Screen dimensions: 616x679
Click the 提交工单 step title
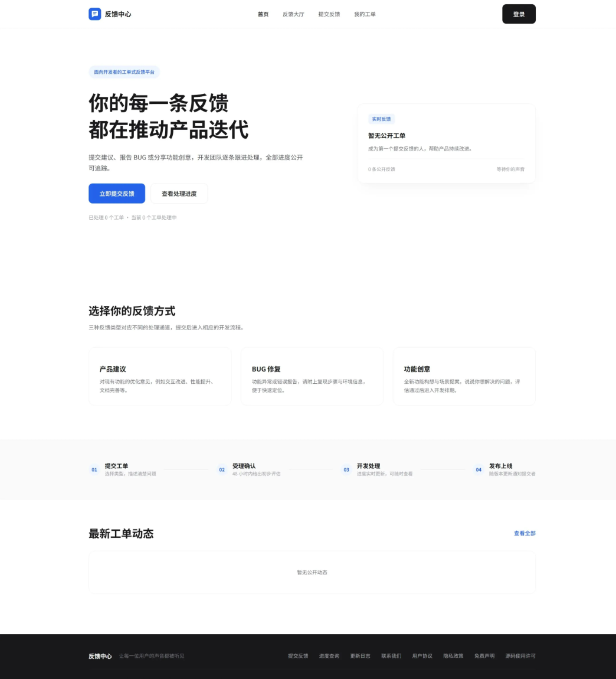tap(116, 466)
